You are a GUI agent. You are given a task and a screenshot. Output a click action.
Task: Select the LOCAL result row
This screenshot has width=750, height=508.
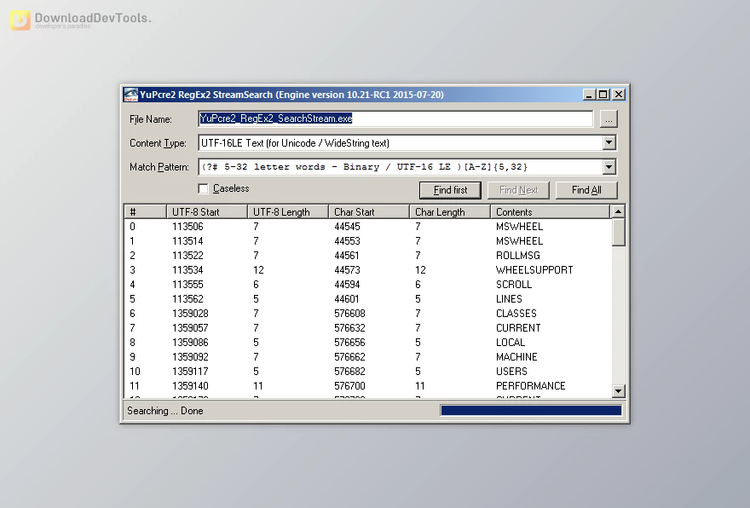[368, 342]
